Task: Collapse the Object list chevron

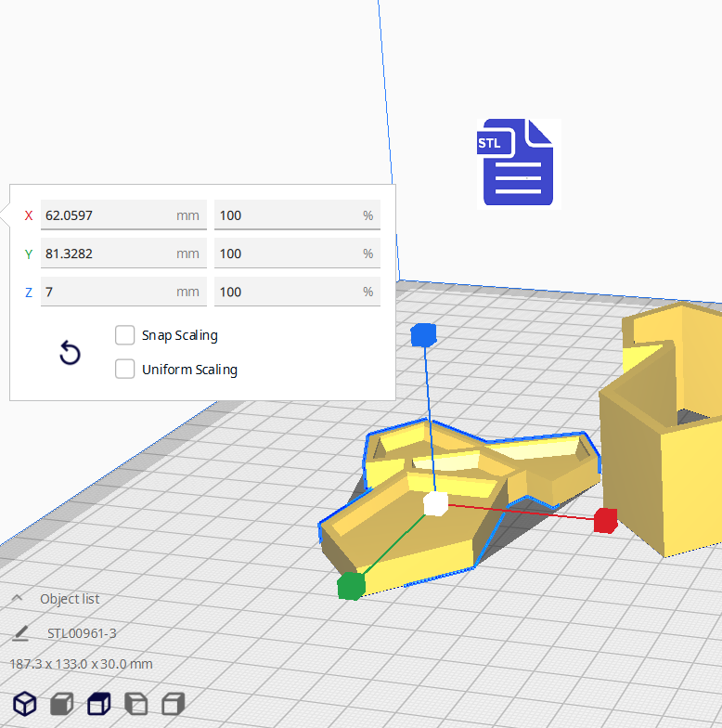Action: [x=18, y=599]
